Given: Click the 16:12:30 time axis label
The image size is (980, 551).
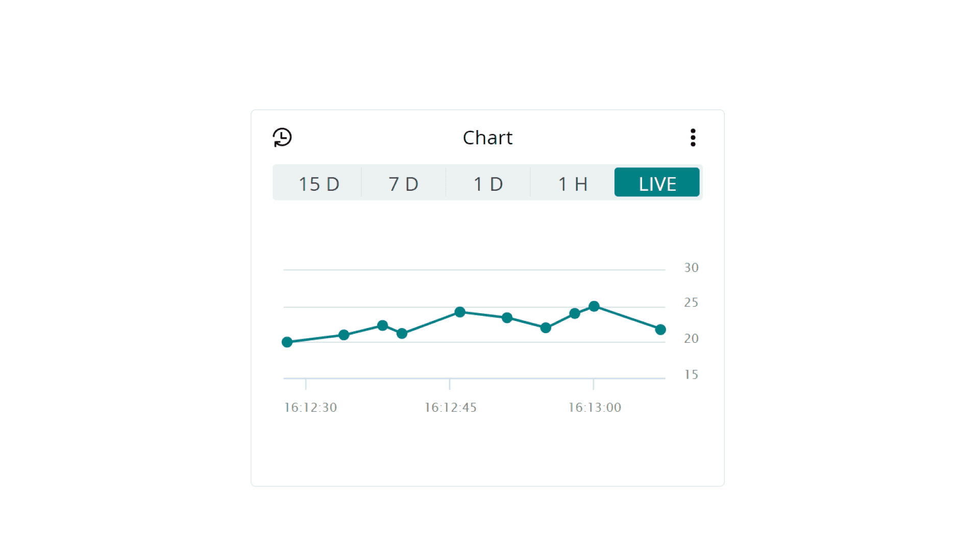Looking at the screenshot, I should coord(310,407).
